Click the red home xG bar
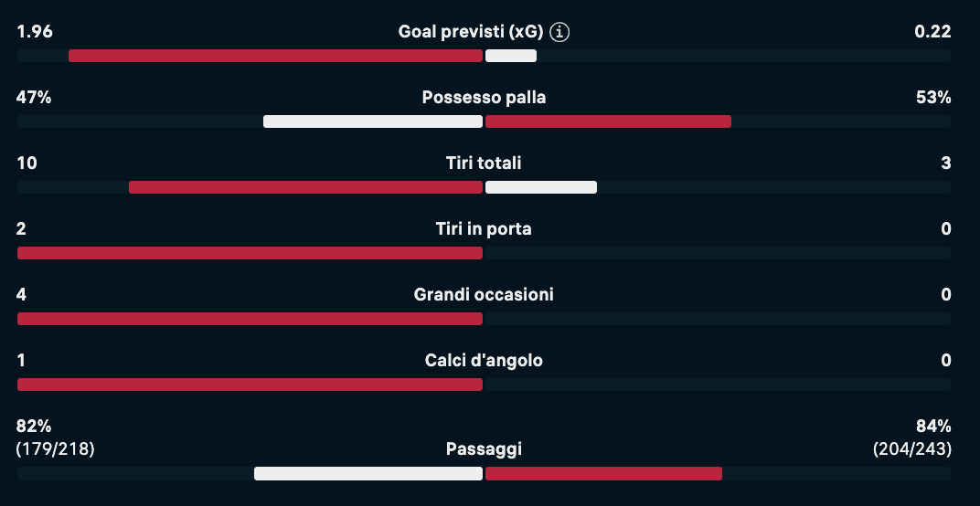The image size is (980, 506). pyautogui.click(x=275, y=56)
